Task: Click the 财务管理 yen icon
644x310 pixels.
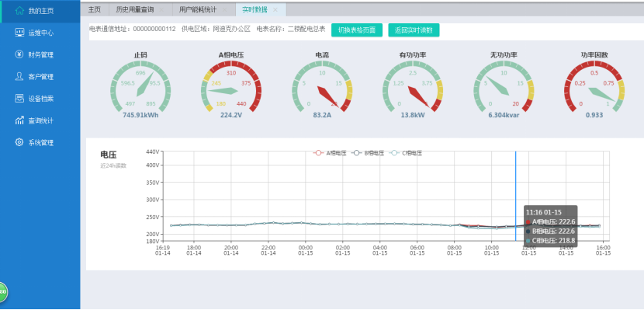Action: 19,54
